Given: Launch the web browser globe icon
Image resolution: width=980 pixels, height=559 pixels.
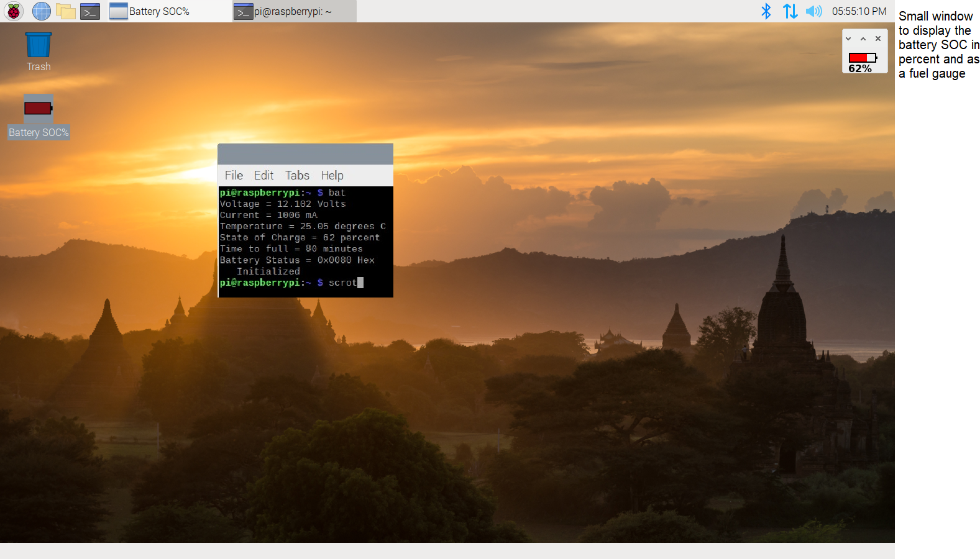Looking at the screenshot, I should [x=41, y=11].
